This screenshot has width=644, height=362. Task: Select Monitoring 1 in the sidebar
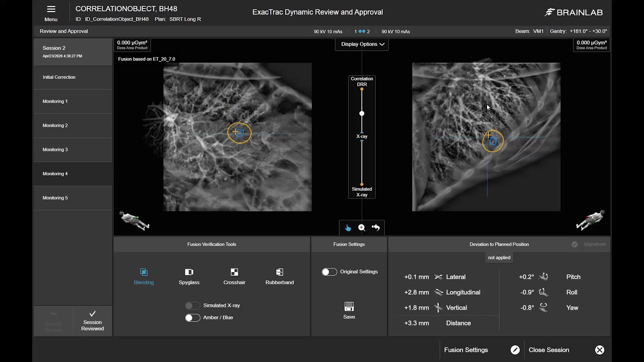click(x=73, y=102)
